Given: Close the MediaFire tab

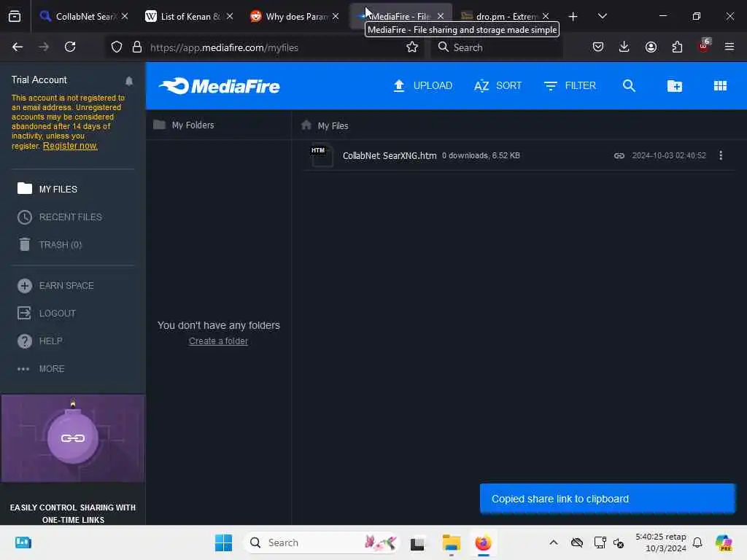Looking at the screenshot, I should click(x=441, y=16).
